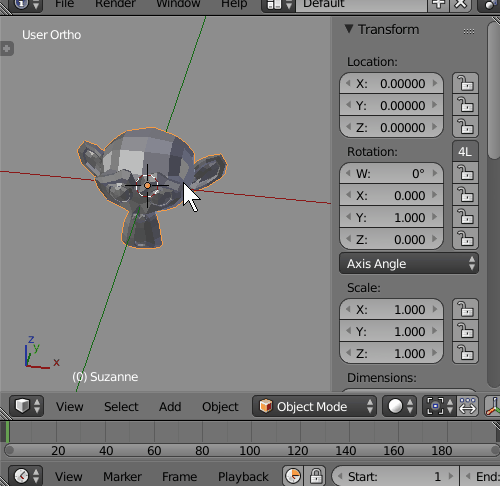Open the Timeline View menu
The width and height of the screenshot is (500, 486).
pos(68,477)
